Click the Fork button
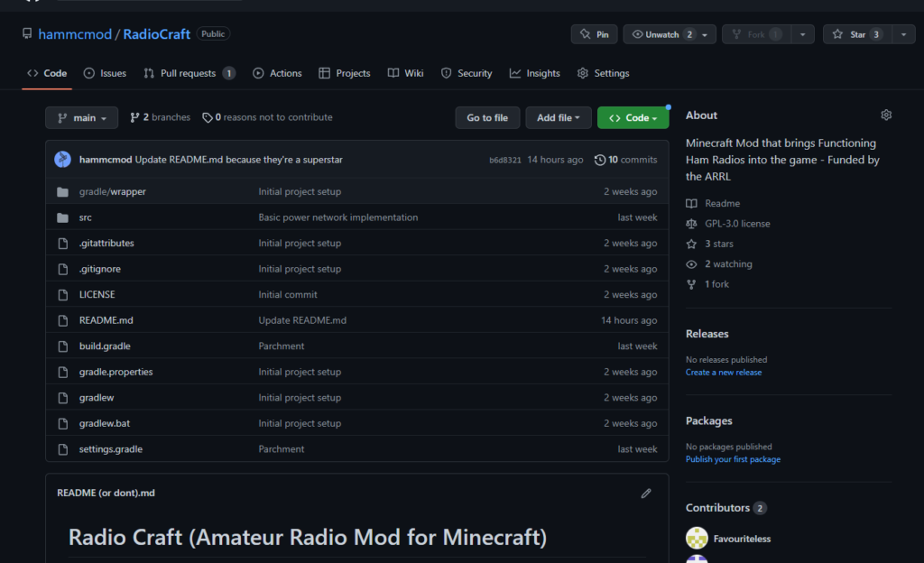This screenshot has width=924, height=563. pos(757,34)
